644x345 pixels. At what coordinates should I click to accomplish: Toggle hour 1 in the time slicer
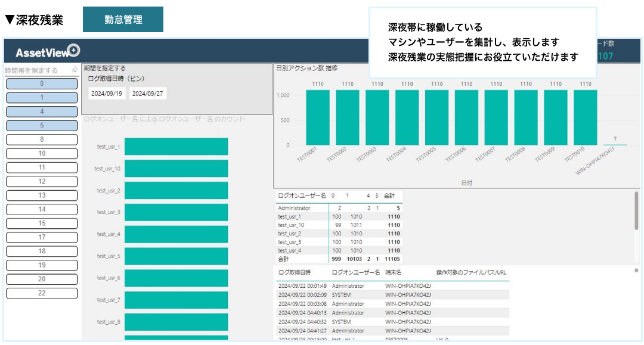(x=42, y=98)
